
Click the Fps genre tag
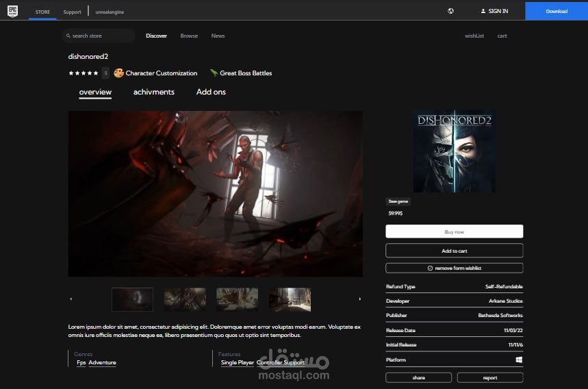point(81,363)
